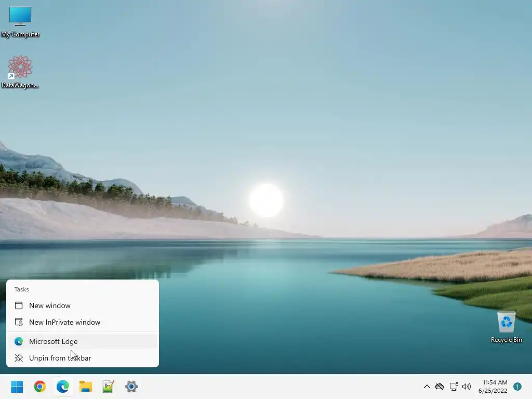
Task: Click the Tasks header in jump list
Action: pos(22,289)
